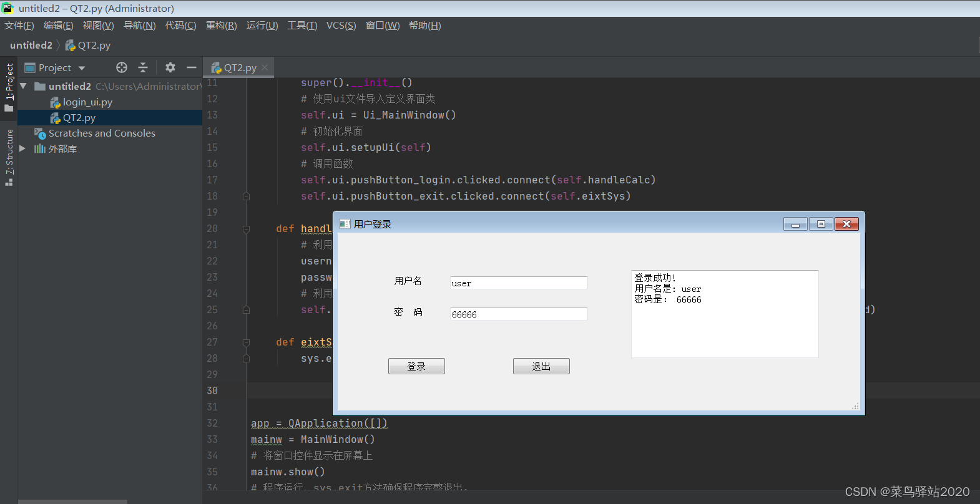Click the 退出 button
The image size is (980, 504).
(541, 366)
